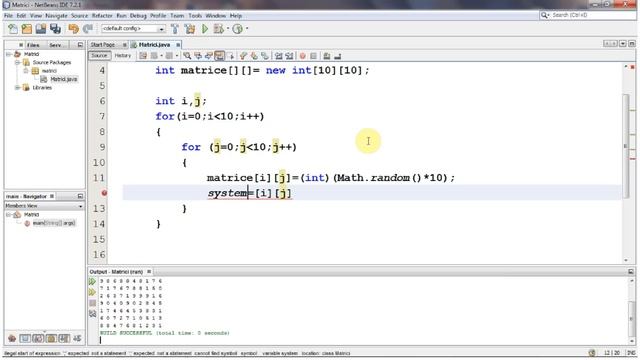This screenshot has height=360, width=640.
Task: Click the New File toolbar icon
Action: 13,29
